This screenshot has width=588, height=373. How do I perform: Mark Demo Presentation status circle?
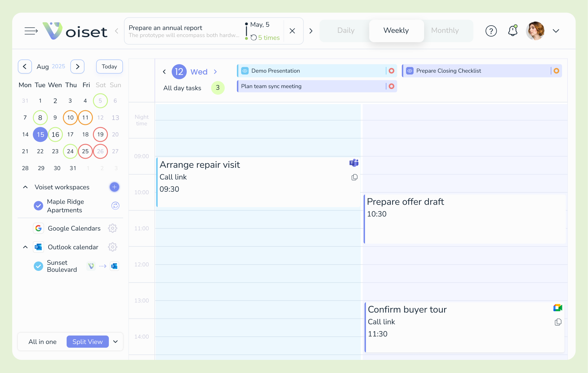391,71
